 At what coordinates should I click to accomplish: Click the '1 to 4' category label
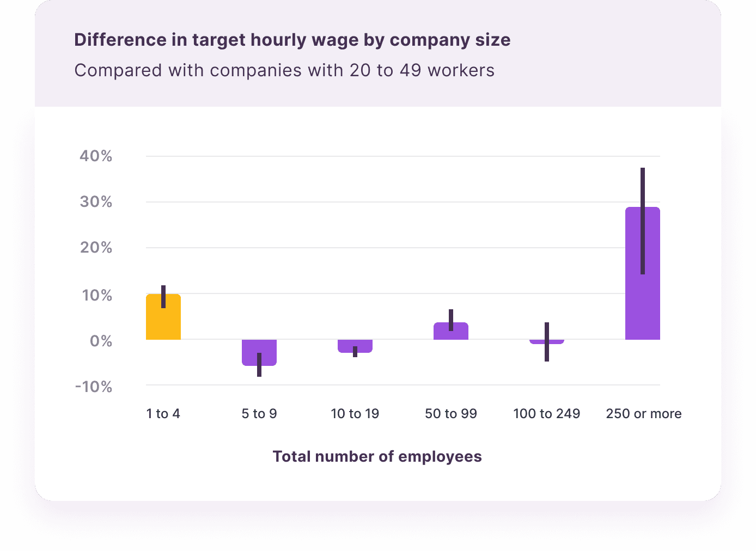163,414
